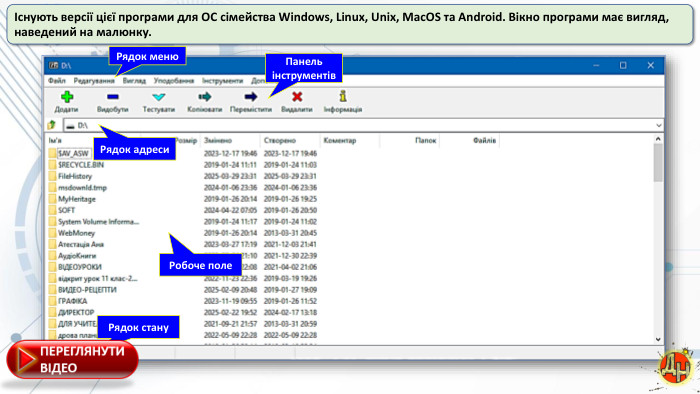Click the Інформація (Info) icon
This screenshot has width=700, height=394.
click(343, 96)
